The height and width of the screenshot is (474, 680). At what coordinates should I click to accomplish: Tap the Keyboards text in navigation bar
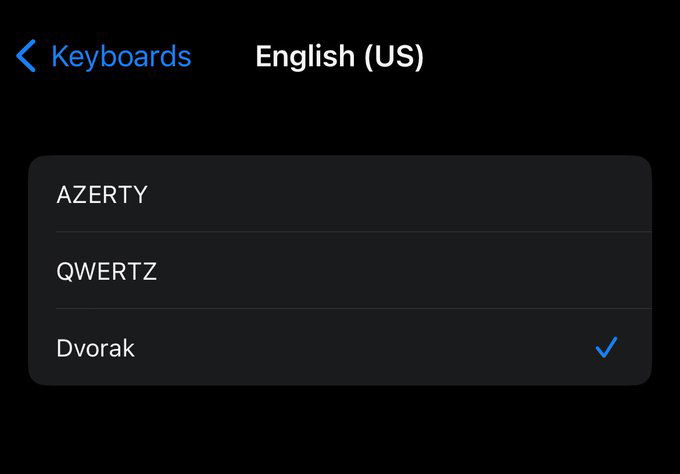coord(121,56)
